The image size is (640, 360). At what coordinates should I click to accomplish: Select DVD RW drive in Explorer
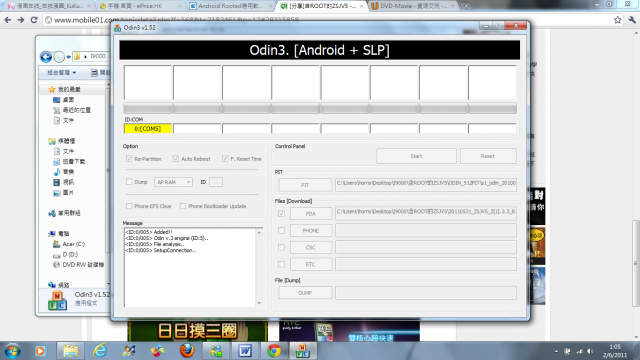pyautogui.click(x=78, y=264)
